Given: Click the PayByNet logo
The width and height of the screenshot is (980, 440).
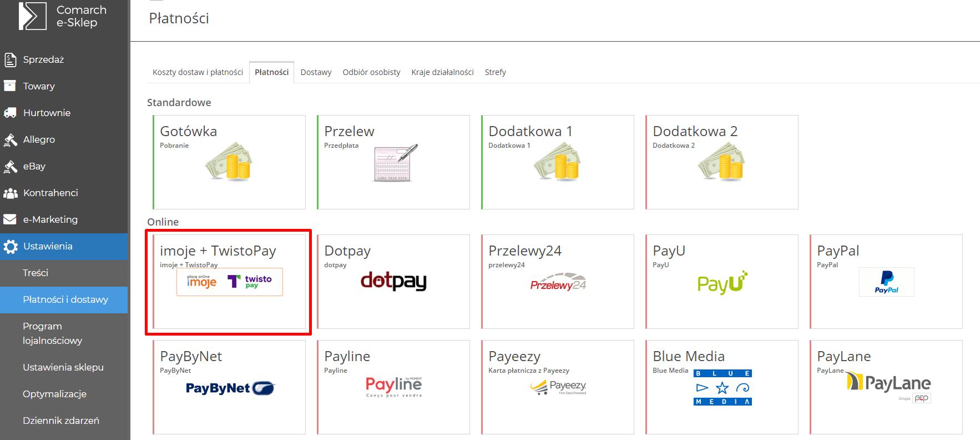Looking at the screenshot, I should [x=230, y=388].
